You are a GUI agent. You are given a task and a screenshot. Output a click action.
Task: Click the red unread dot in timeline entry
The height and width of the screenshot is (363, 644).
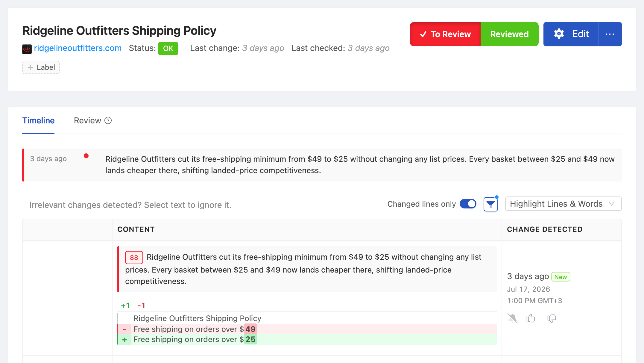coord(86,156)
